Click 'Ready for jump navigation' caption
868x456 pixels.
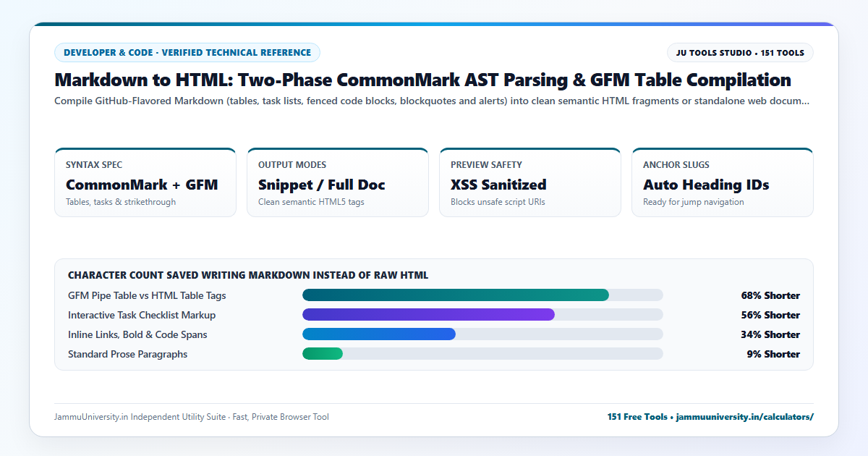[x=694, y=202]
